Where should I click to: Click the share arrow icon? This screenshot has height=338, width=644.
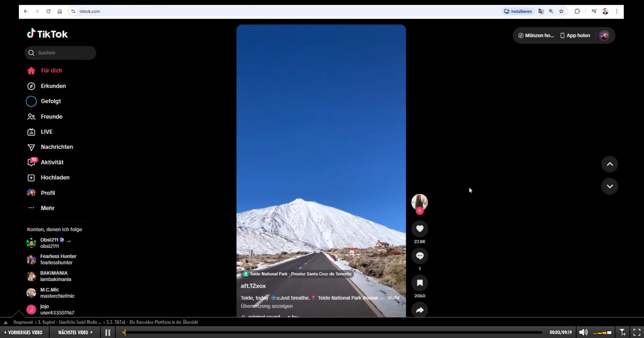[x=419, y=310]
